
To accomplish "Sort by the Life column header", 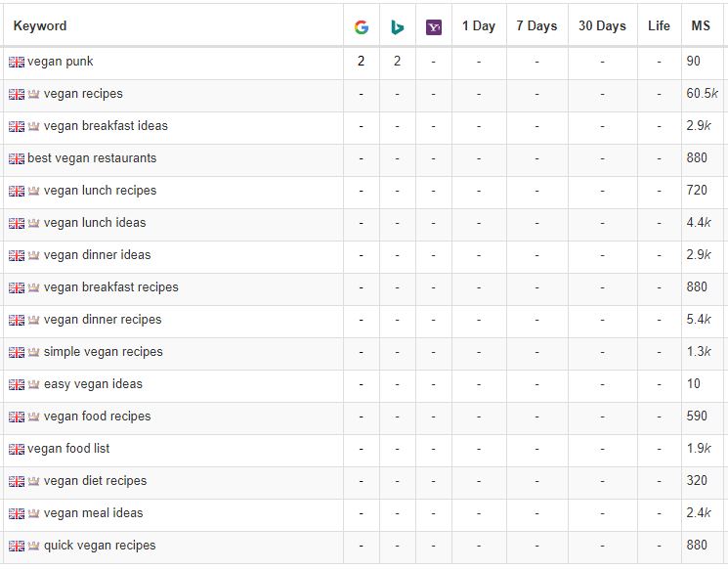I will pyautogui.click(x=659, y=26).
